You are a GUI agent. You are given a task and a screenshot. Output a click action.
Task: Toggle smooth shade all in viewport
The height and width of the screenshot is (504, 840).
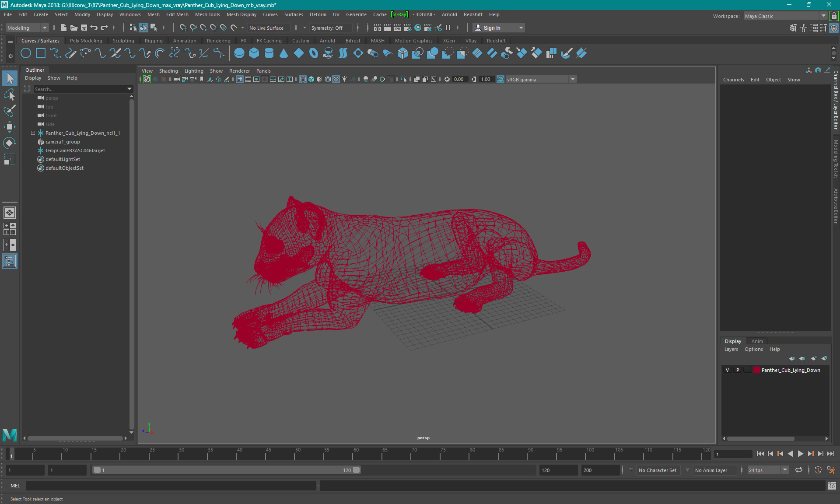(311, 79)
